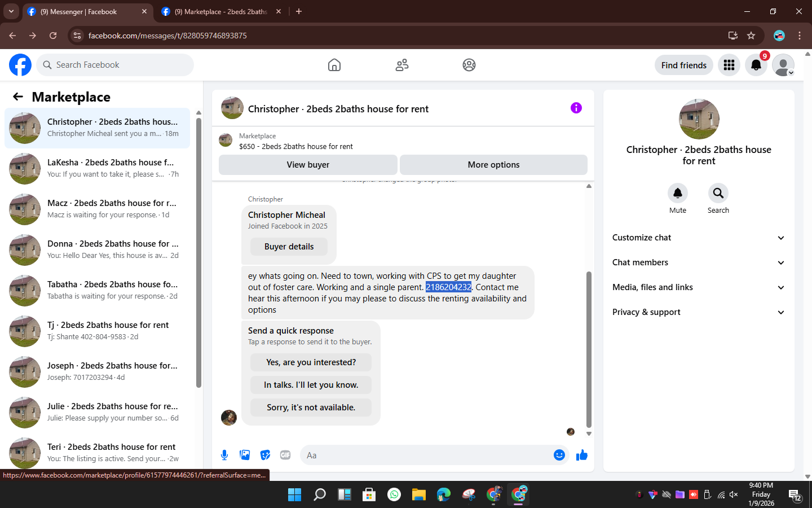Open the Joseph conversation
This screenshot has width=812, height=508.
97,372
